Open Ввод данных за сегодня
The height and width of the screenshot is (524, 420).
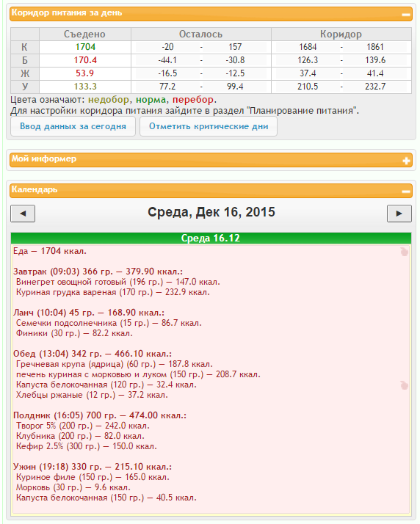(x=73, y=126)
